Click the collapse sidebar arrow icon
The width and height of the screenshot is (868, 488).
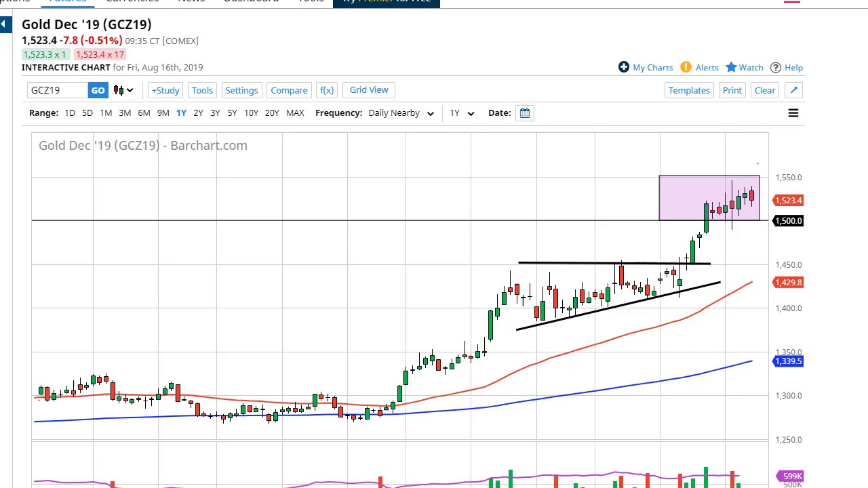tap(5, 25)
